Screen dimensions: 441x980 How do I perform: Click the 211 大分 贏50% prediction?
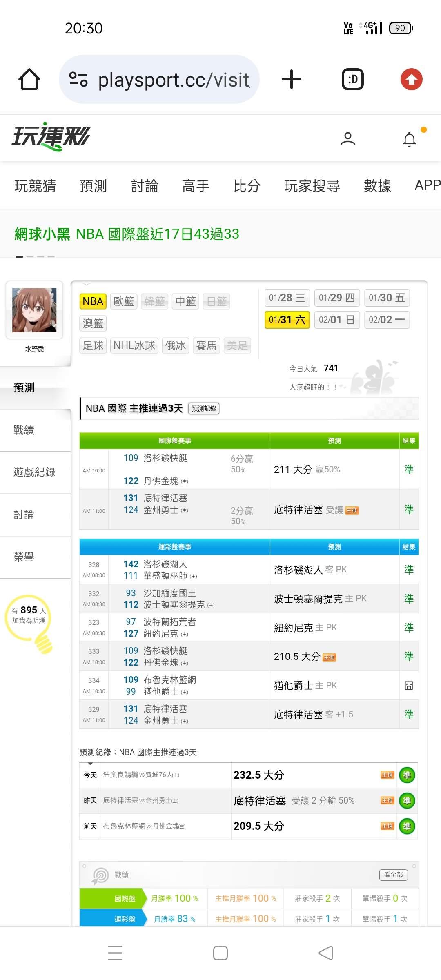(x=307, y=470)
